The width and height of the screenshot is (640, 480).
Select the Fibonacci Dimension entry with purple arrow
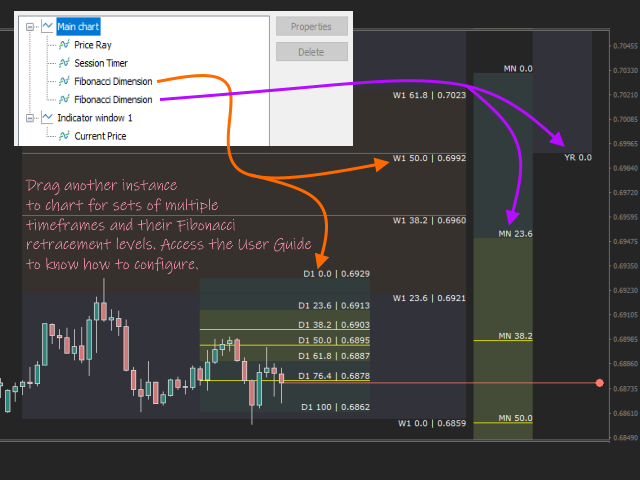click(x=113, y=100)
